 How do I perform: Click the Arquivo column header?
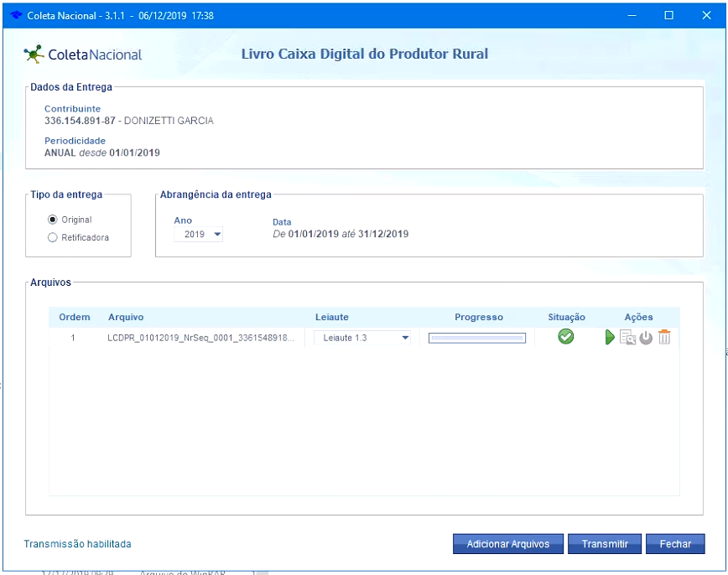pyautogui.click(x=126, y=317)
